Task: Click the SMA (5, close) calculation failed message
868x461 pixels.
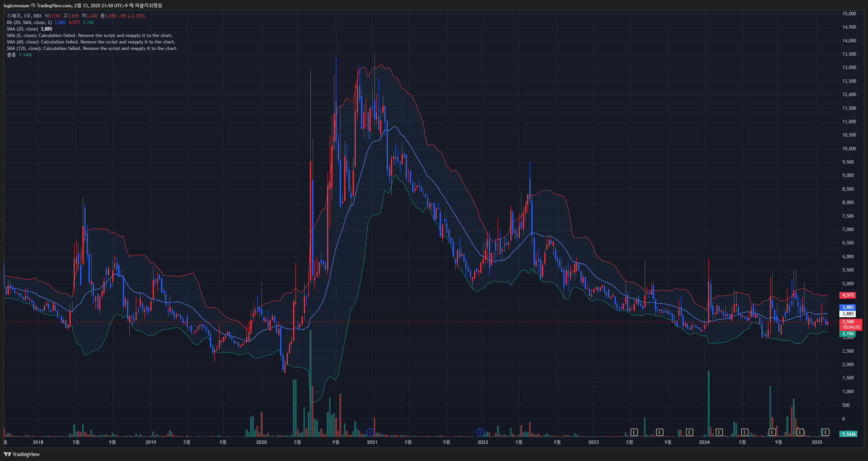Action: (90, 35)
